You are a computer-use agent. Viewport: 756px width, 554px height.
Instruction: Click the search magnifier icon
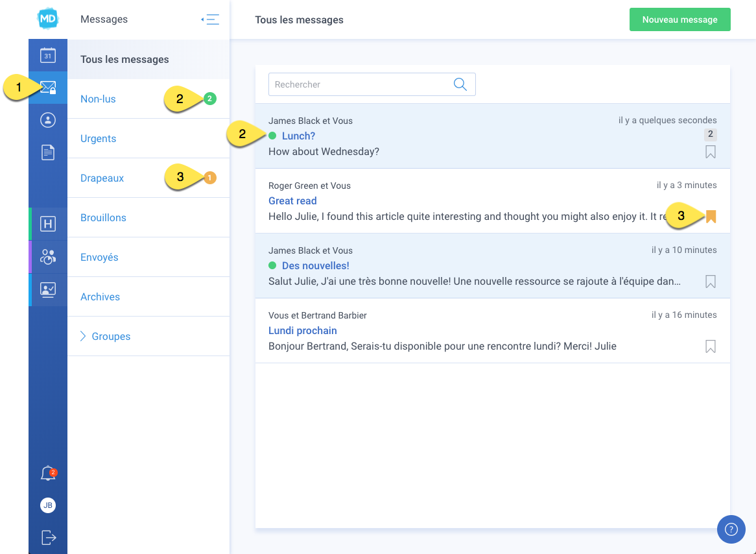(x=460, y=84)
